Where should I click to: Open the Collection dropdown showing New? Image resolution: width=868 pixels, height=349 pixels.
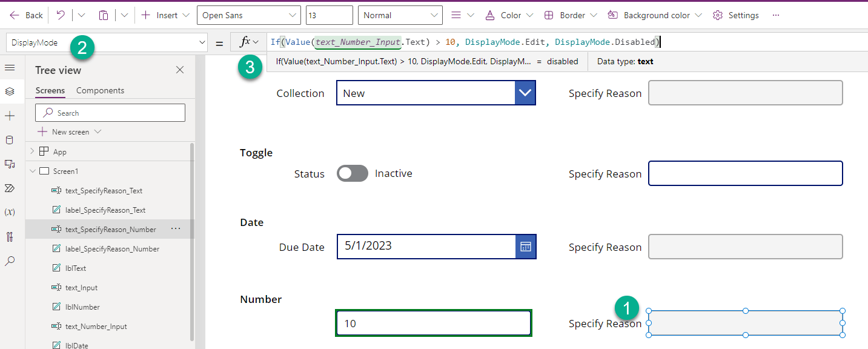[525, 93]
